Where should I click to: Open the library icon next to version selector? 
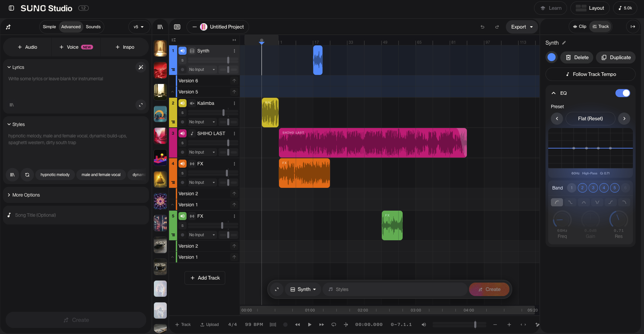pyautogui.click(x=160, y=27)
